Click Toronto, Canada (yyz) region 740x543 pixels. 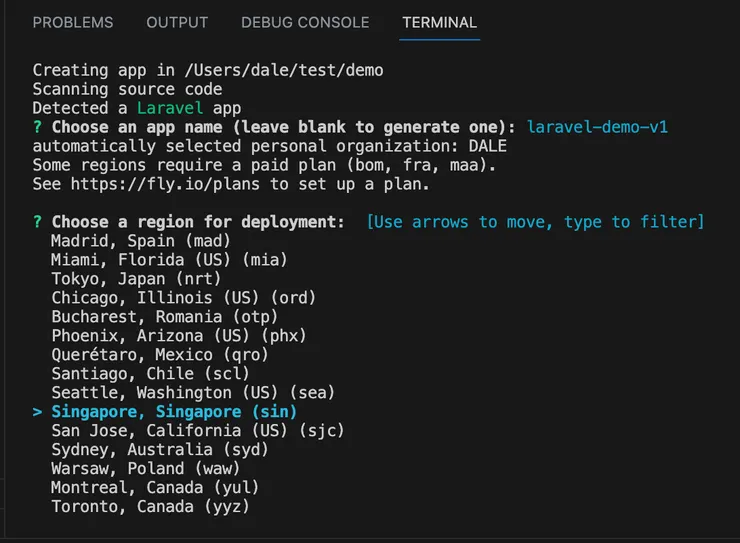[150, 507]
